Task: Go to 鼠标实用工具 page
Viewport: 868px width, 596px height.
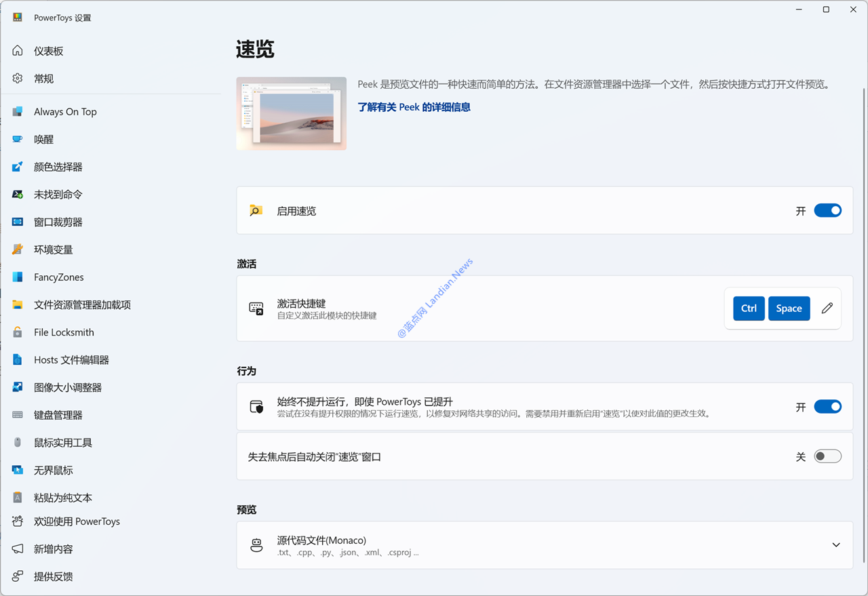Action: (63, 443)
